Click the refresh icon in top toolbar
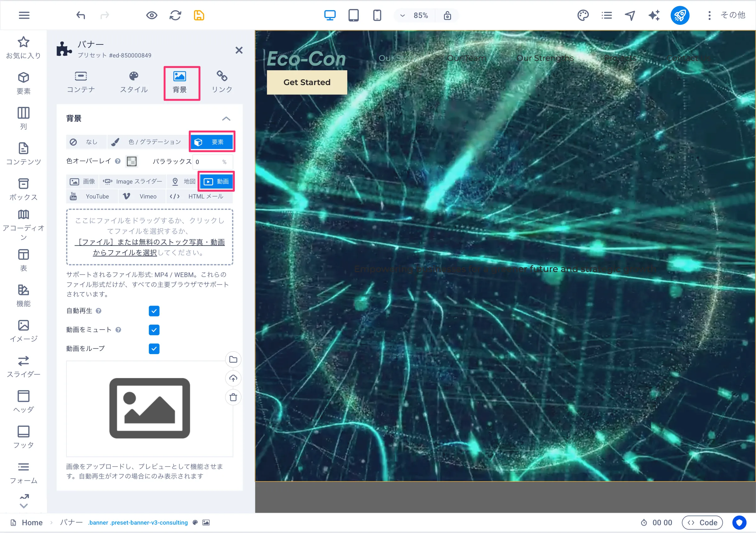Screen dimensions: 756x533 (176, 16)
